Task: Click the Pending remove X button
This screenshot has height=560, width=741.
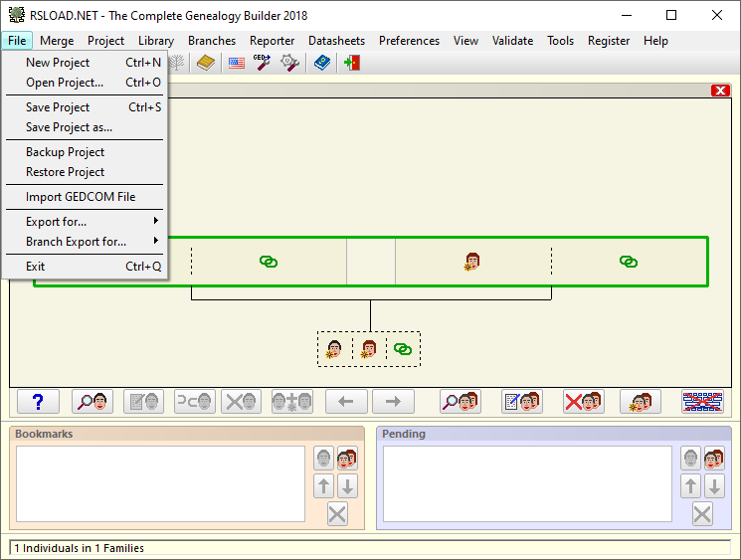Action: click(702, 514)
